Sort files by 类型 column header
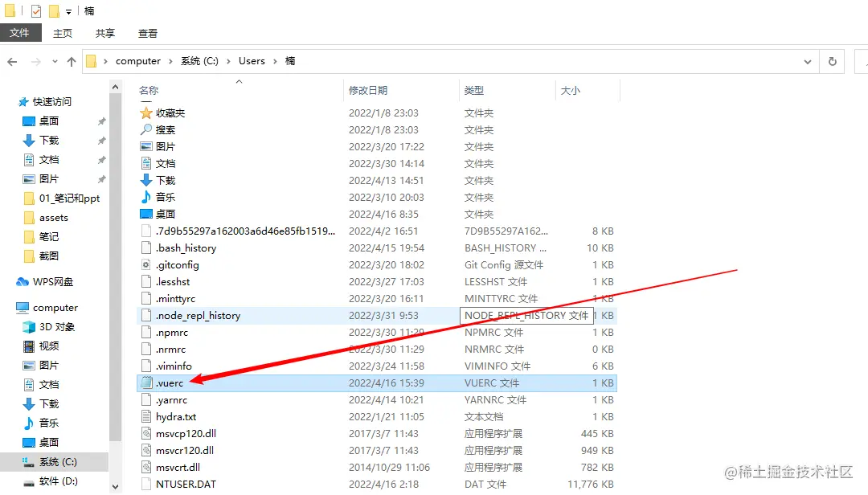The image size is (868, 495). click(474, 90)
